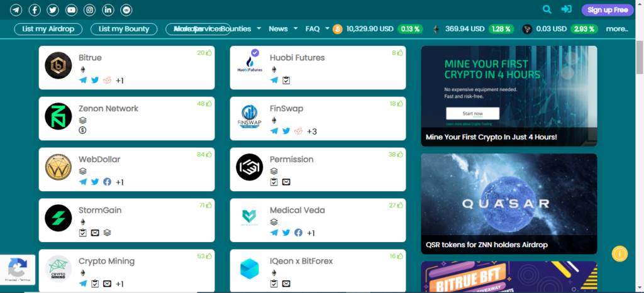
Task: Click the Tron 2.93 % change badge
Action: (584, 29)
